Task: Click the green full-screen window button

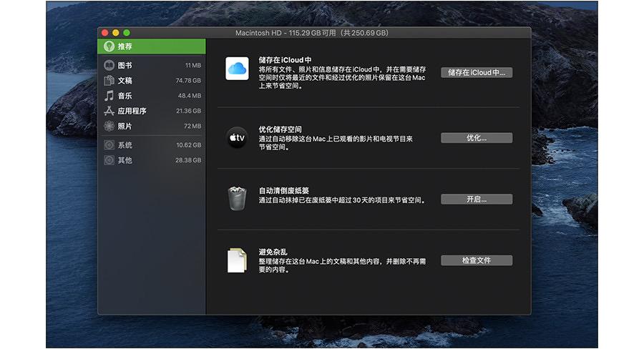Action: (x=127, y=33)
